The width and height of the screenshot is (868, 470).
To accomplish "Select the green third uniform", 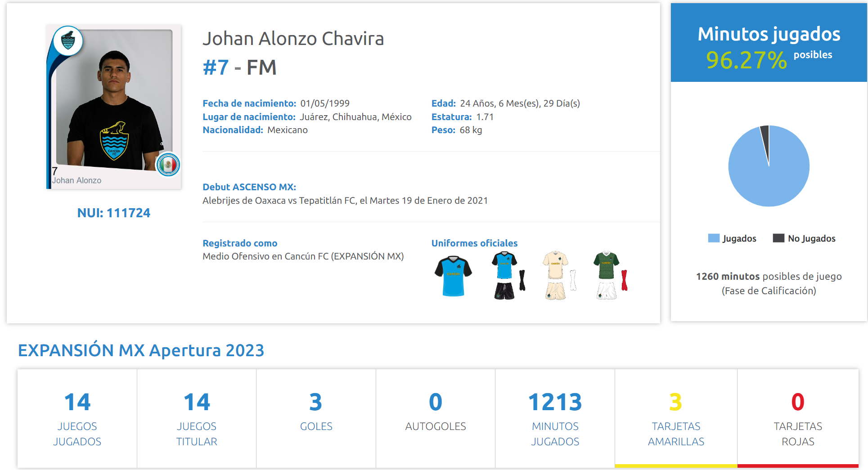I will 610,276.
